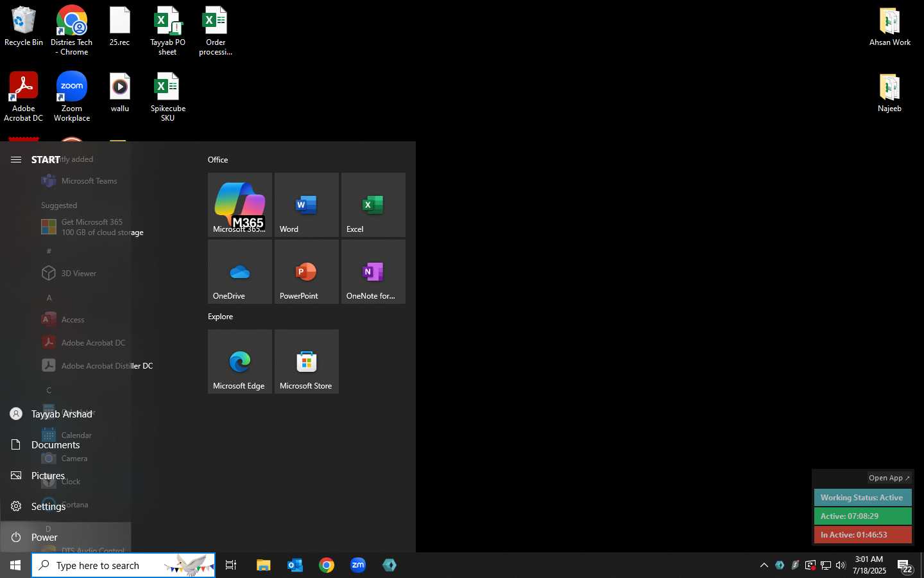Open Outlook from the taskbar
The width and height of the screenshot is (924, 578).
coord(295,565)
